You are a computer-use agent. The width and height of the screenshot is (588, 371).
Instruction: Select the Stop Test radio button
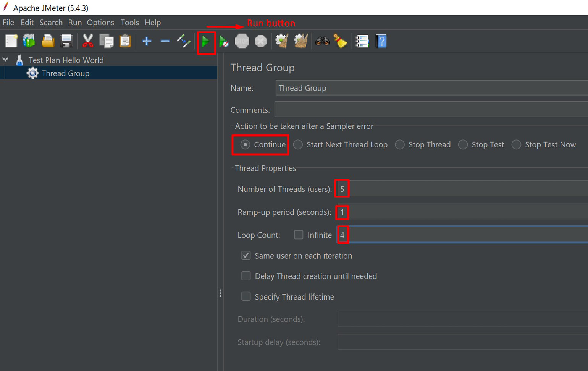coord(463,145)
